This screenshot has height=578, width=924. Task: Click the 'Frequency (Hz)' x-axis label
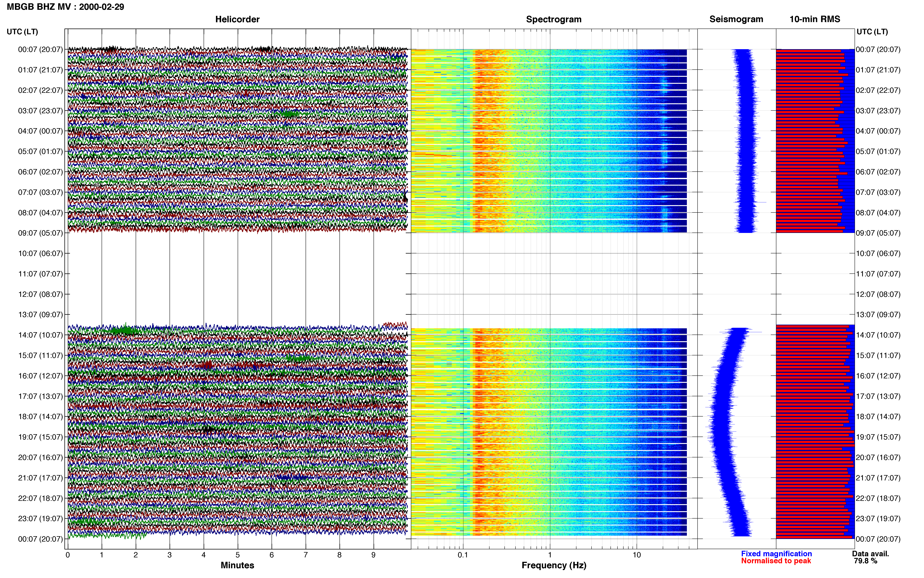point(554,565)
